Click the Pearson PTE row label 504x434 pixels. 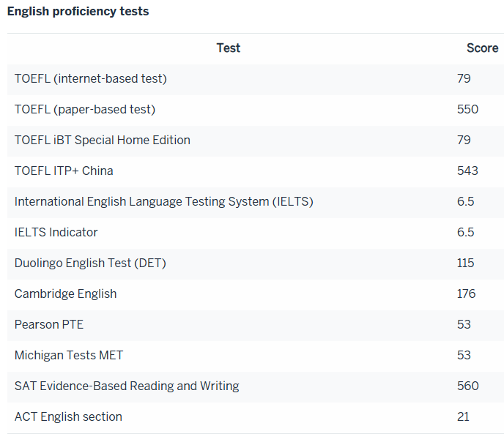pyautogui.click(x=49, y=324)
